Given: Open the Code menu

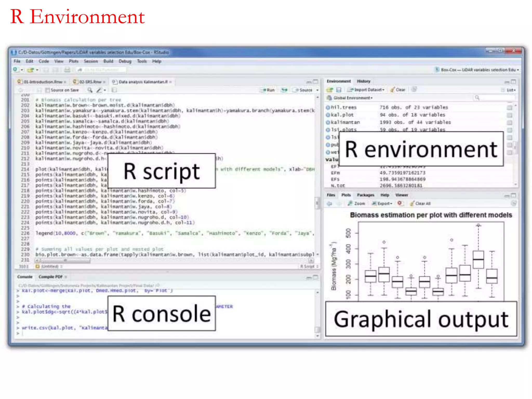Looking at the screenshot, I should (x=44, y=61).
